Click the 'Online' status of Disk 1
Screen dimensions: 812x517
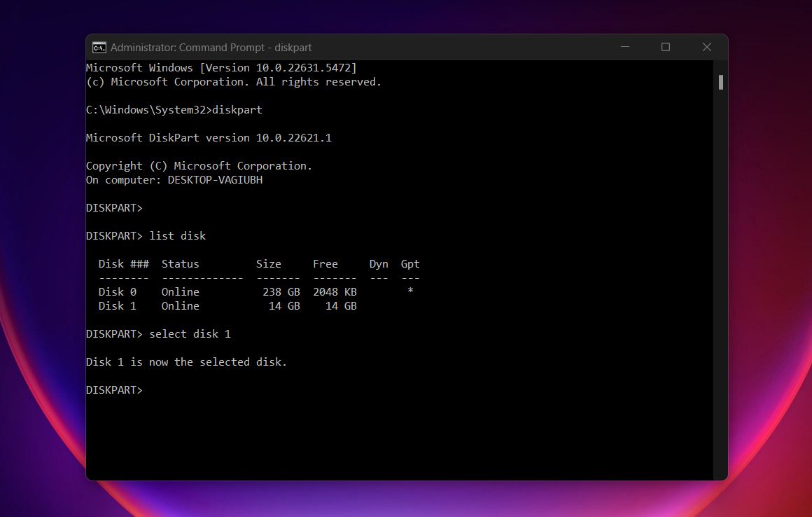tap(180, 305)
